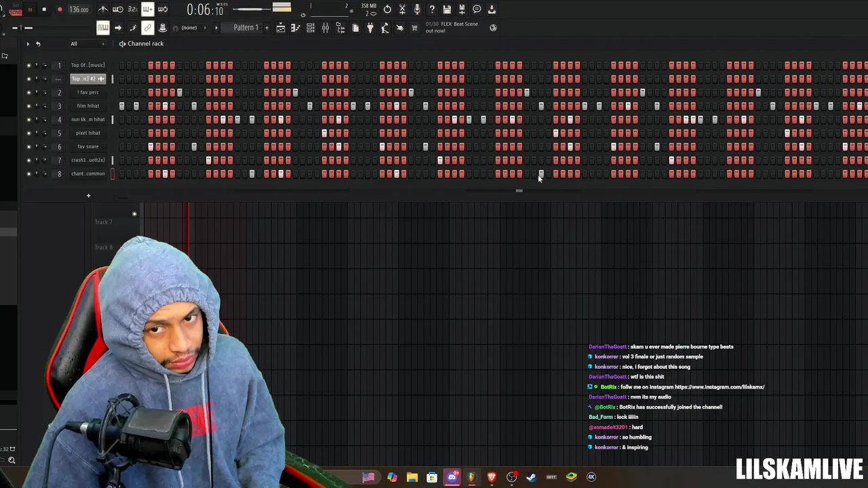
Task: Click the microphone one-click recording icon
Action: 417,9
